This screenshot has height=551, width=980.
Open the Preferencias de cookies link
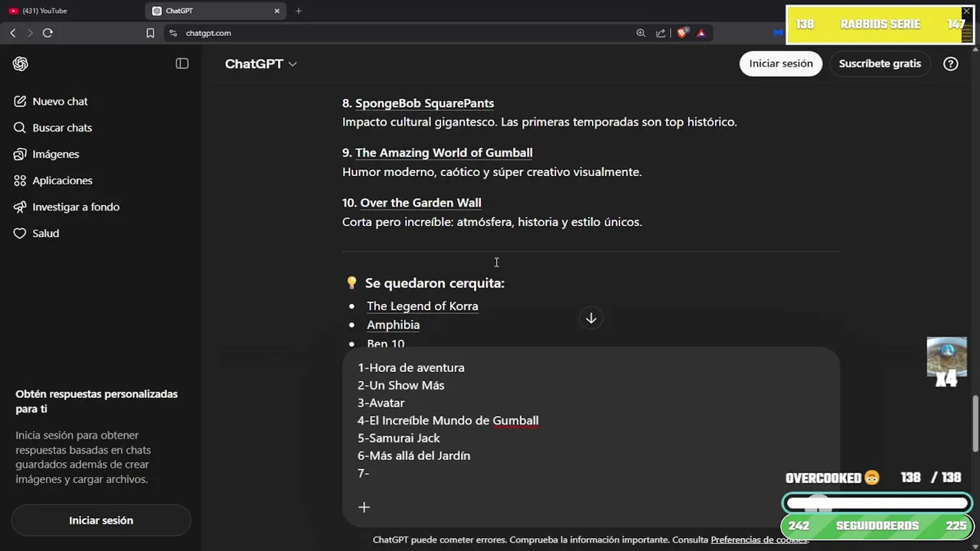click(759, 540)
